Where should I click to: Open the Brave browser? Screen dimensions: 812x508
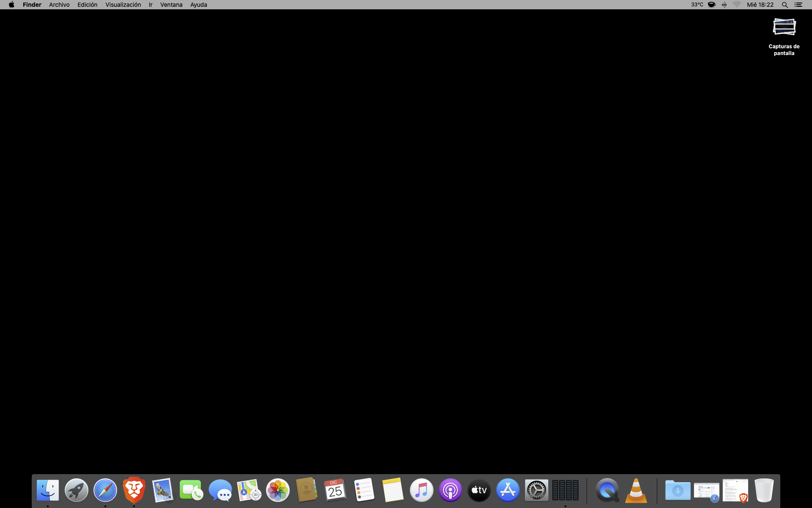(134, 490)
